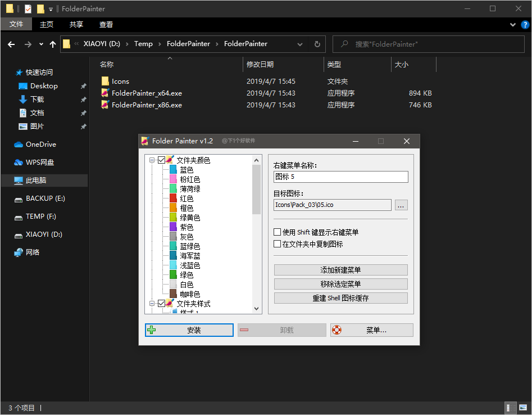
Task: Choose the 海军蓝 navy folder icon
Action: click(x=173, y=255)
